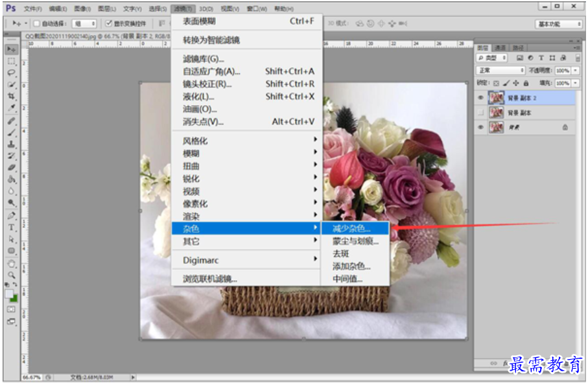Screen dimensions: 588x385
Task: Show the 背景 副本 layer
Action: coord(481,113)
